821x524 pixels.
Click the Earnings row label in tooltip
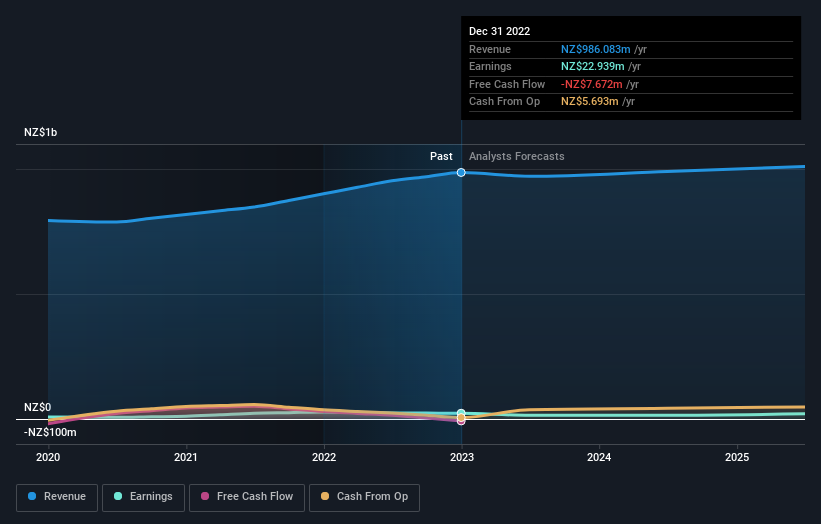(490, 66)
